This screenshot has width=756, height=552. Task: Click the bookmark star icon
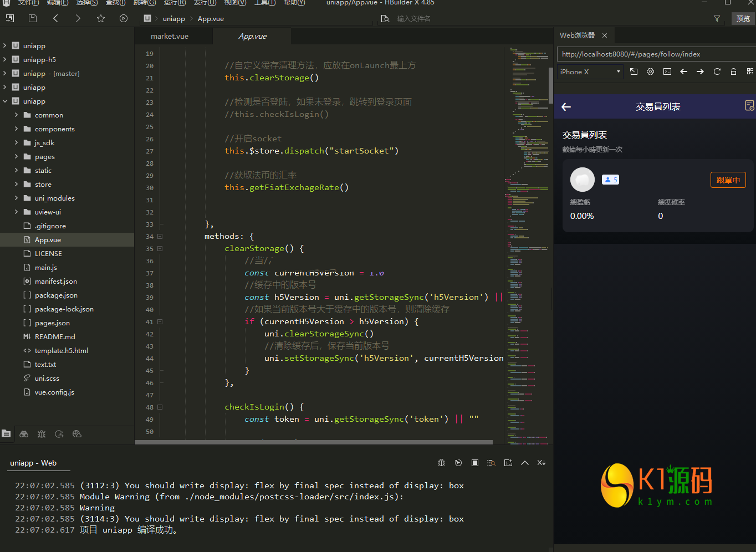pos(101,18)
